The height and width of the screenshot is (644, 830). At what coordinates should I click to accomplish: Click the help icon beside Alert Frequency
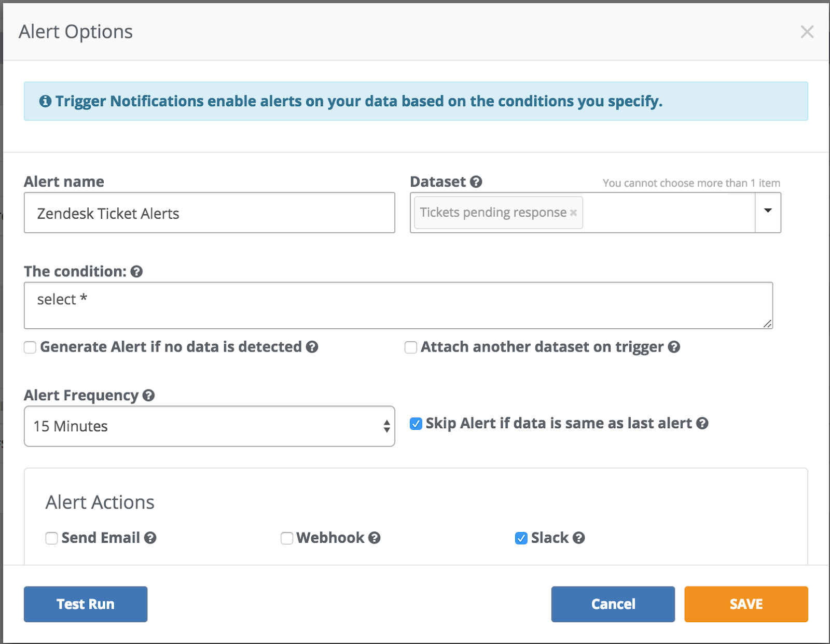149,396
